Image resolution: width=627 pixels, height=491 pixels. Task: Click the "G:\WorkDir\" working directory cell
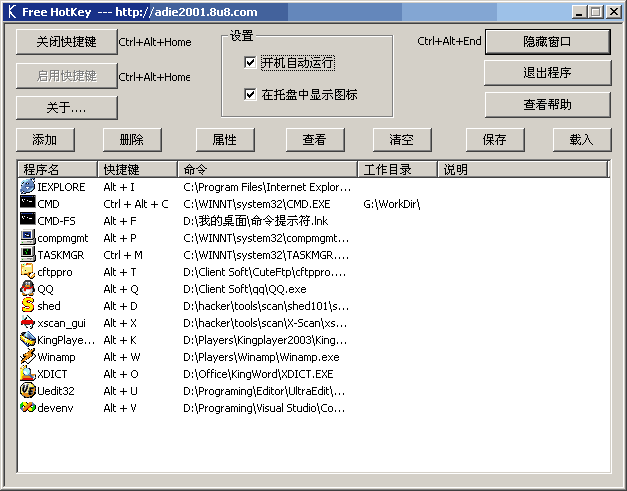click(391, 204)
